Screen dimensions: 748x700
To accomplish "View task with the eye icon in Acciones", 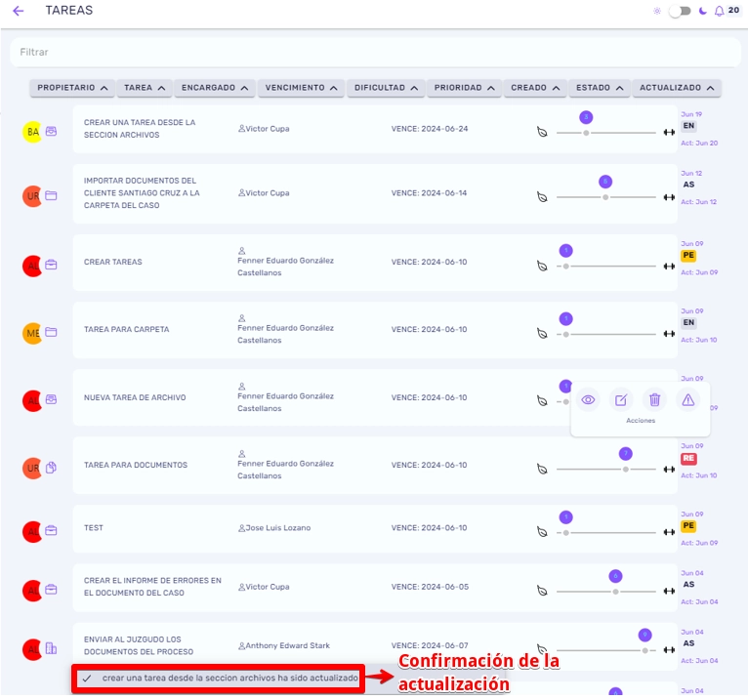I will [x=588, y=400].
